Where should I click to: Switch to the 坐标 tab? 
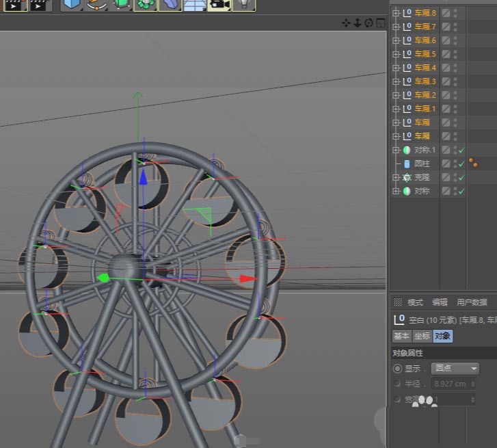tap(422, 336)
